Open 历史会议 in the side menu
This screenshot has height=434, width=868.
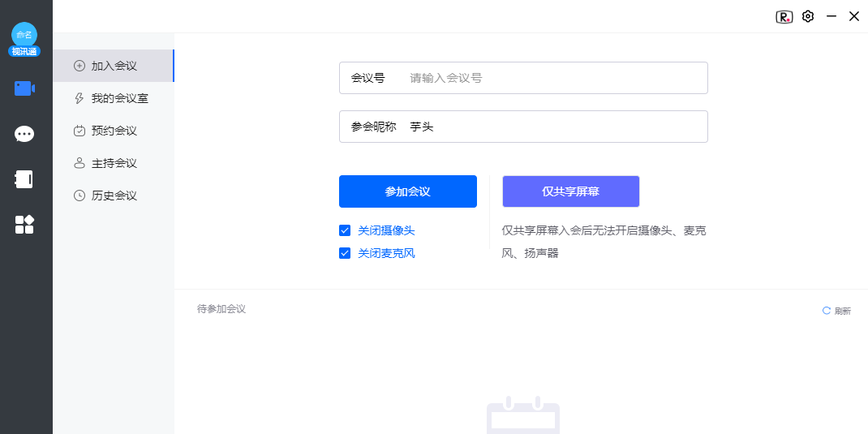click(x=114, y=196)
